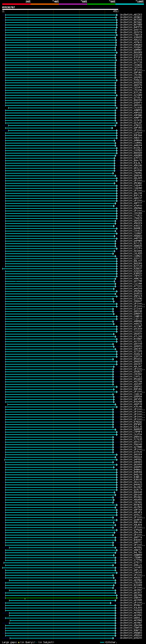Click the query end position 451
The height and width of the screenshot is (644, 146).
click(x=115, y=11)
